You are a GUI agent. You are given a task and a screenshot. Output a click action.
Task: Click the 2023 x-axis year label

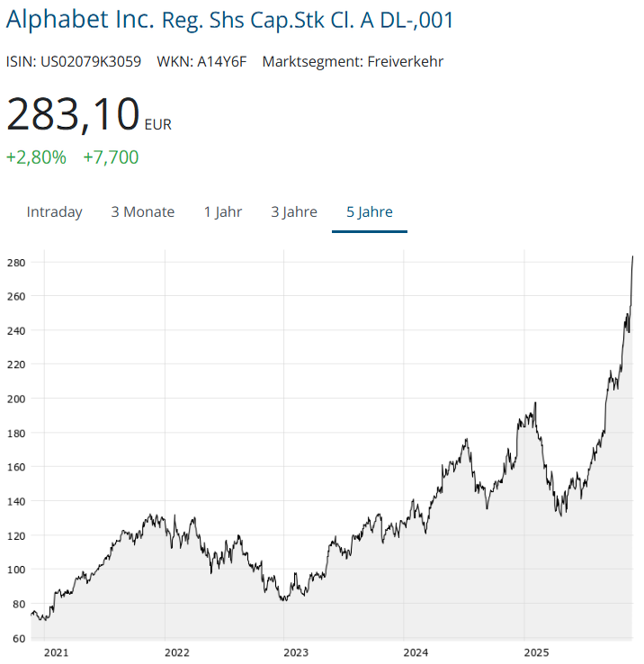coord(296,652)
